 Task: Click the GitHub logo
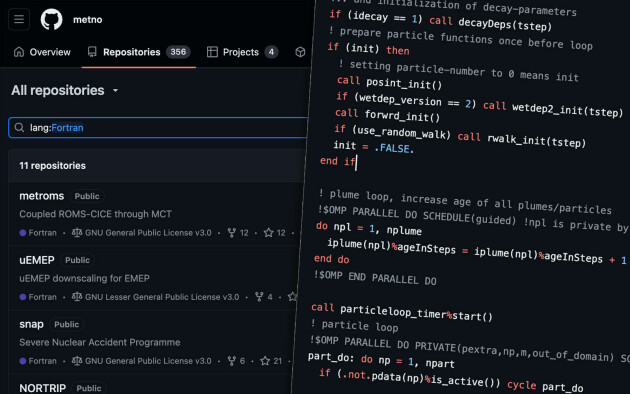click(51, 19)
